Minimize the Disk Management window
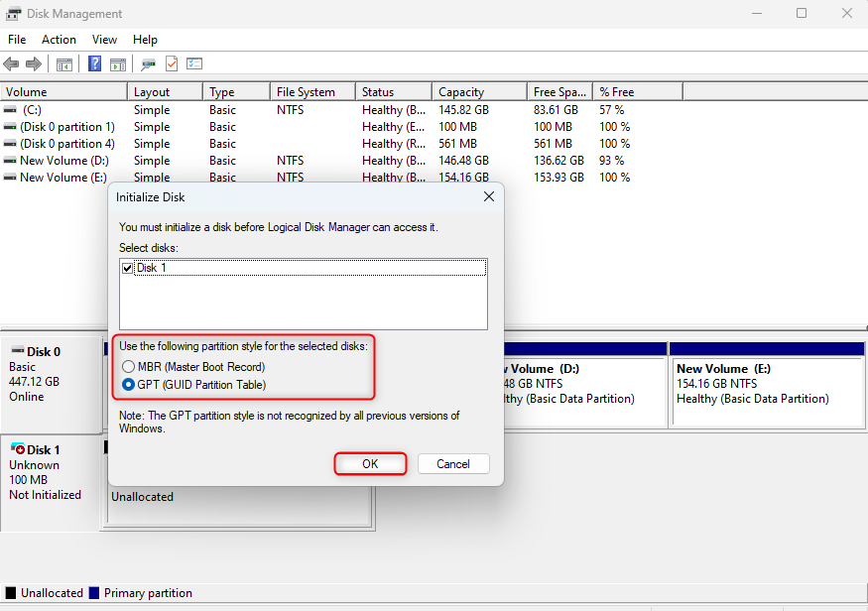This screenshot has width=868, height=611. point(757,13)
